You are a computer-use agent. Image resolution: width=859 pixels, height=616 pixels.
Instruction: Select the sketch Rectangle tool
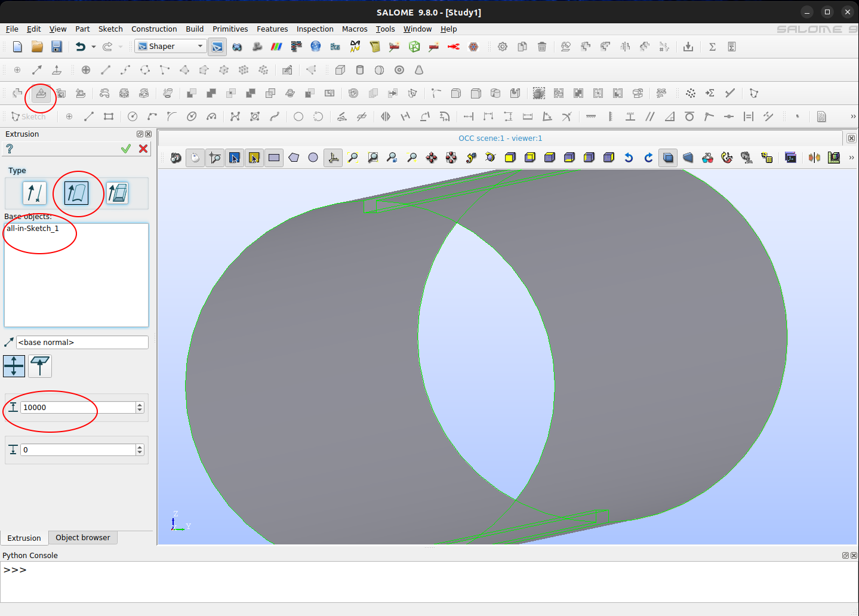pyautogui.click(x=109, y=116)
